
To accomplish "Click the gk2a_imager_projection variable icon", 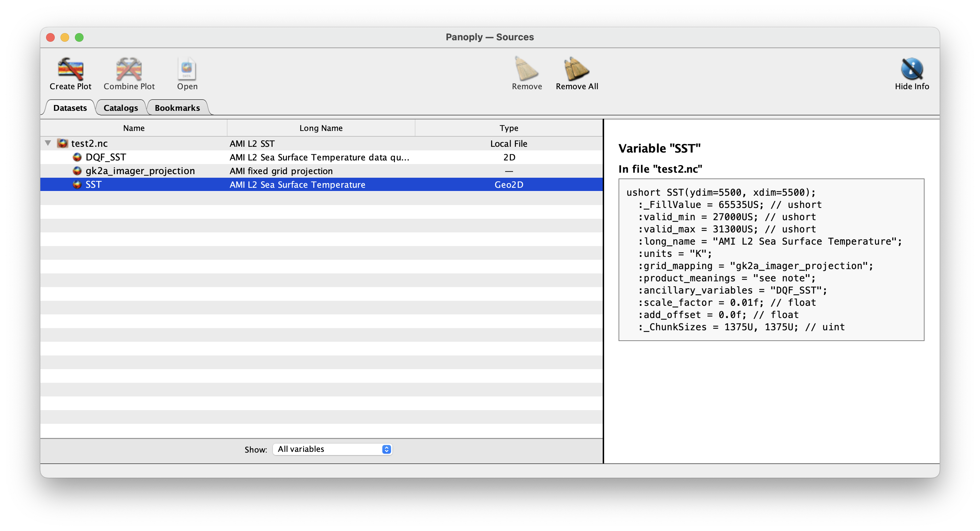I will [x=77, y=171].
